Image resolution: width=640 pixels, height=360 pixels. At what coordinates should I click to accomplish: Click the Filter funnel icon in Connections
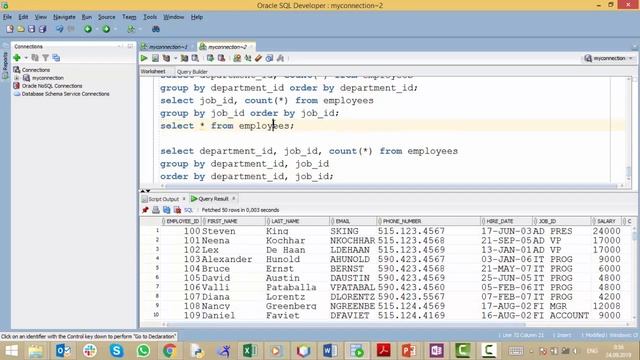(x=46, y=58)
